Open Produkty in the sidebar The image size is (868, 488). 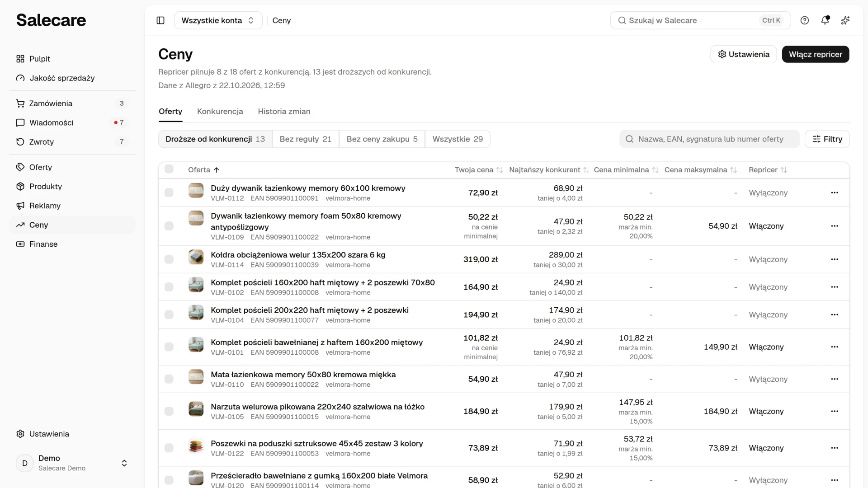tap(72, 187)
